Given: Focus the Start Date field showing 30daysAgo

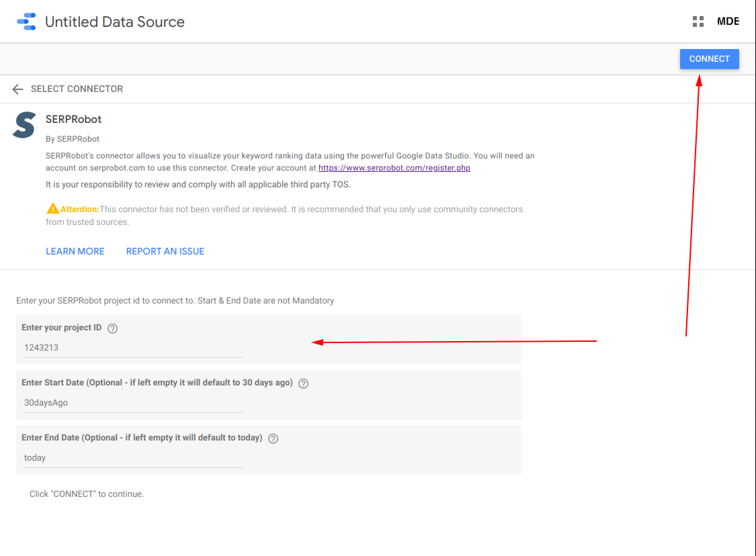Looking at the screenshot, I should [132, 403].
